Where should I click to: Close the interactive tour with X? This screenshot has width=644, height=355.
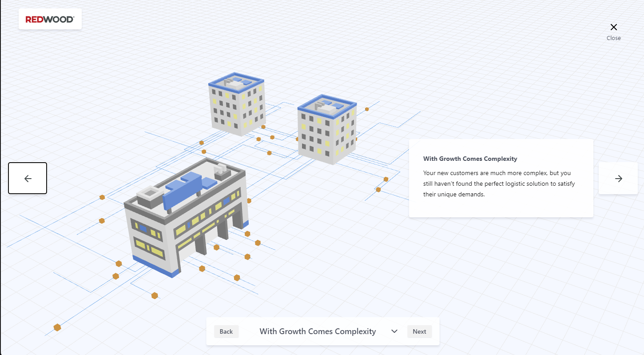(x=613, y=32)
